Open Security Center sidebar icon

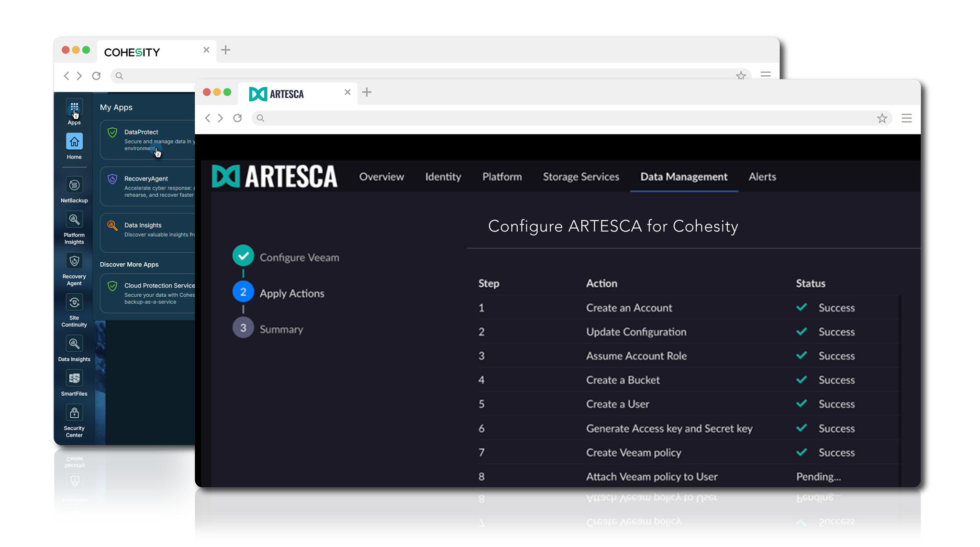74,413
